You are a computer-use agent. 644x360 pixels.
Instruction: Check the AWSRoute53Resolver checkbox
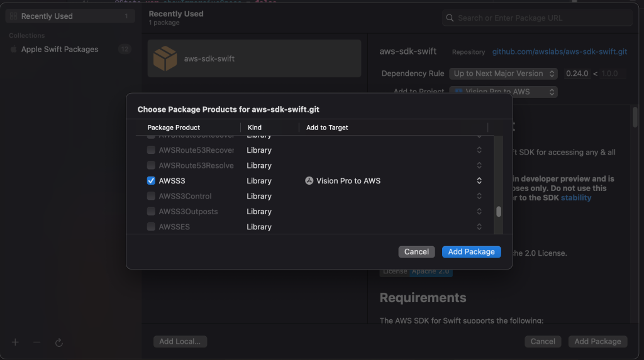(151, 165)
